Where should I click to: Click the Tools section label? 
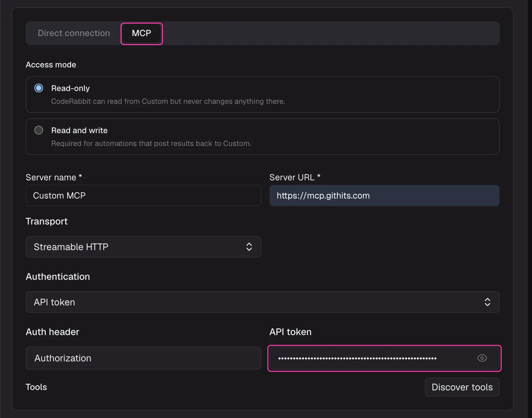tap(36, 387)
